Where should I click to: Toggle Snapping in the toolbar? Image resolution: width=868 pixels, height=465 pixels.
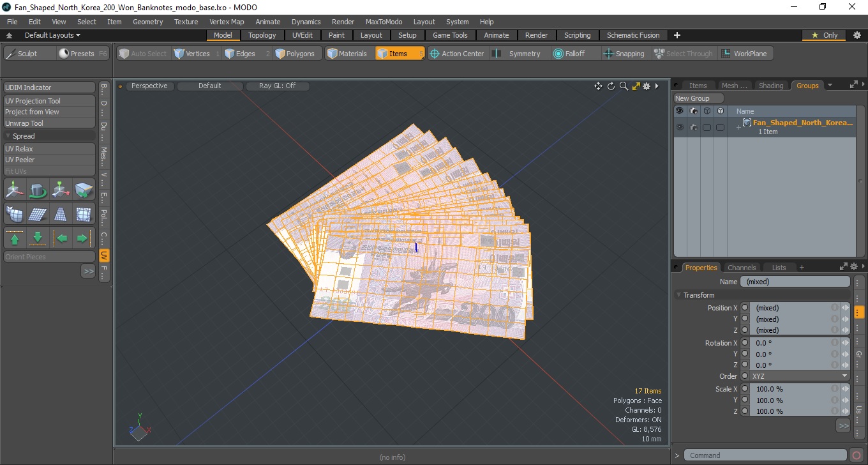point(624,54)
